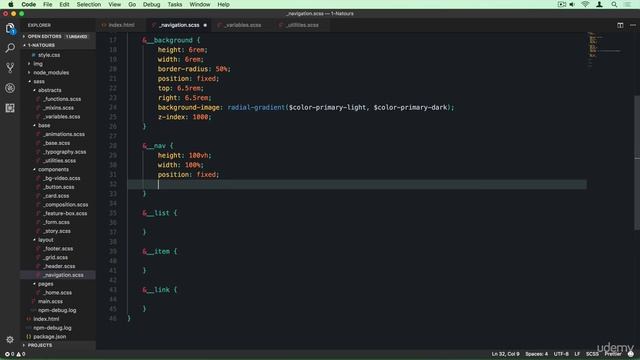
Task: Open the Go menu
Action: pyautogui.click(x=132, y=4)
